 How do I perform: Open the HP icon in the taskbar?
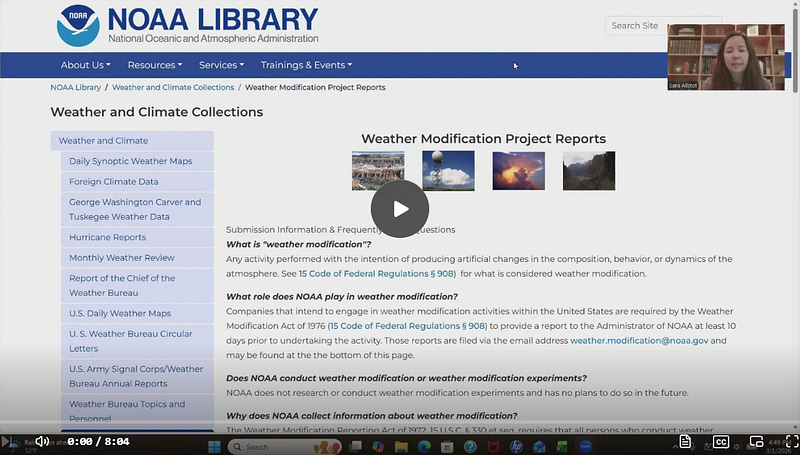516,447
